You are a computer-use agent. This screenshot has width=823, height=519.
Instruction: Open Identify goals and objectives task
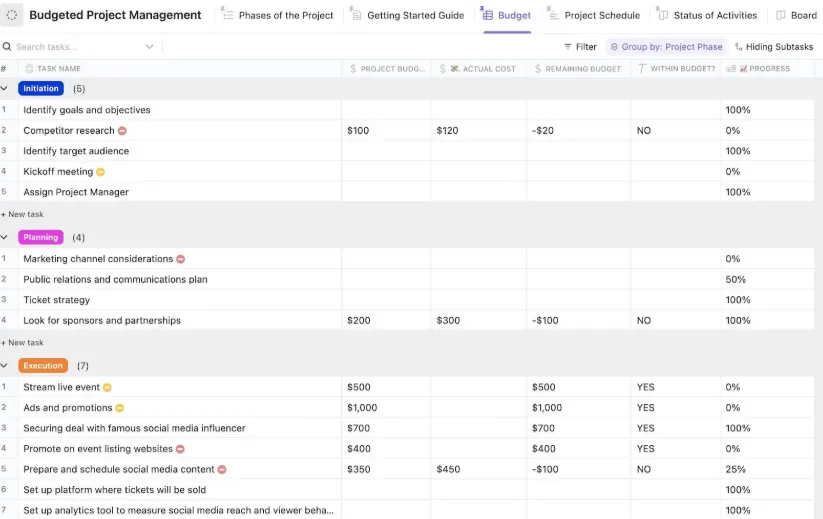[x=87, y=110]
